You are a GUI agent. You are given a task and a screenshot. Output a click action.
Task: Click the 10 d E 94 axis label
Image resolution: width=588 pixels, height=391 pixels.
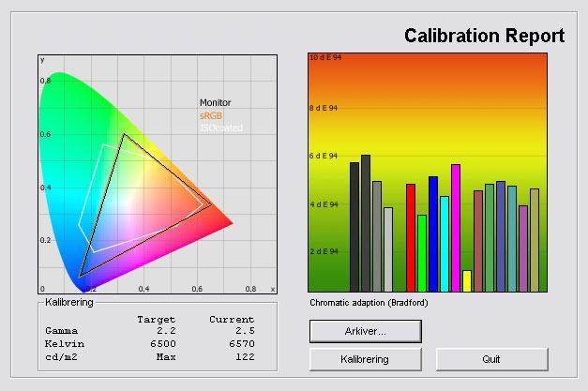(325, 57)
